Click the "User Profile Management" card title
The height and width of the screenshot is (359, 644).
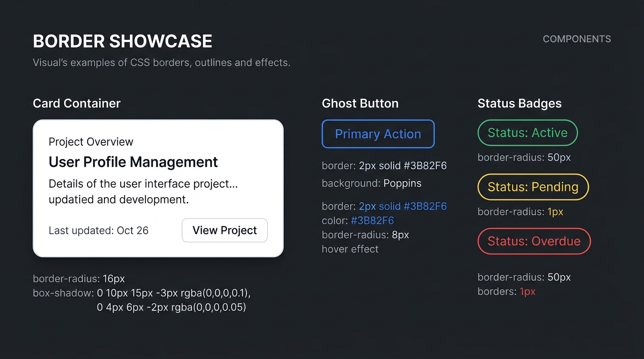tap(133, 162)
